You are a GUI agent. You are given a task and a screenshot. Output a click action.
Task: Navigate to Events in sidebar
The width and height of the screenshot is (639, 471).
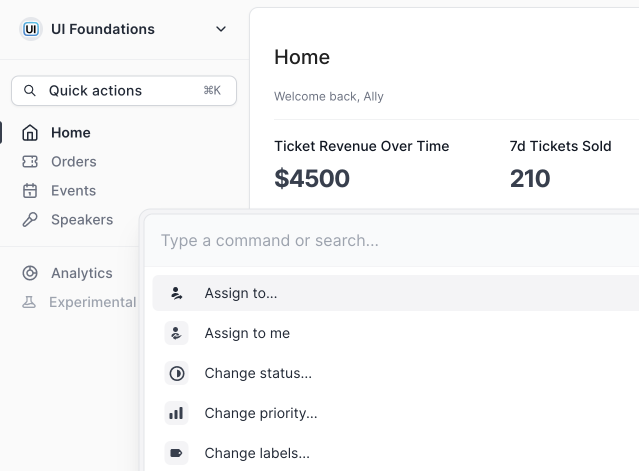point(74,191)
